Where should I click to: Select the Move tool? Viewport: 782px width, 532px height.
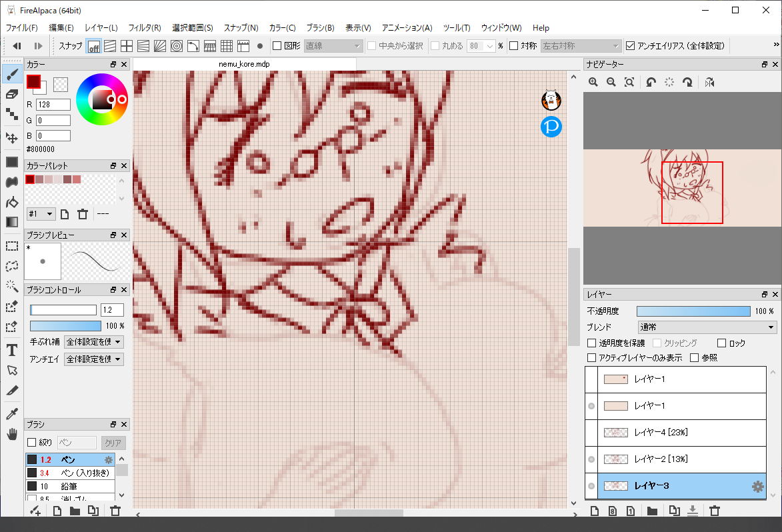pos(11,138)
